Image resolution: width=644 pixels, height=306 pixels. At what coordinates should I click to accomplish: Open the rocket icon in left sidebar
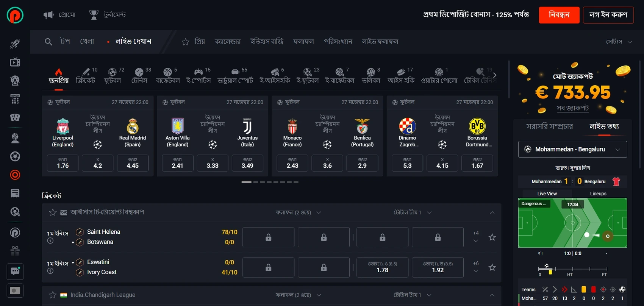15,44
